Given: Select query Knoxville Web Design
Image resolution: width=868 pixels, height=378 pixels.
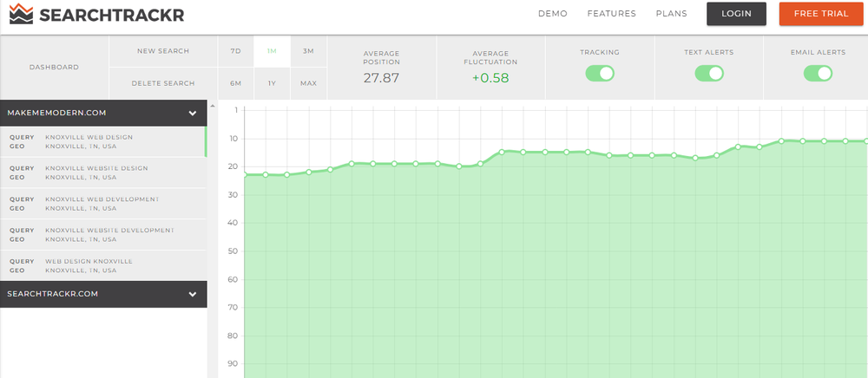Looking at the screenshot, I should [x=103, y=142].
